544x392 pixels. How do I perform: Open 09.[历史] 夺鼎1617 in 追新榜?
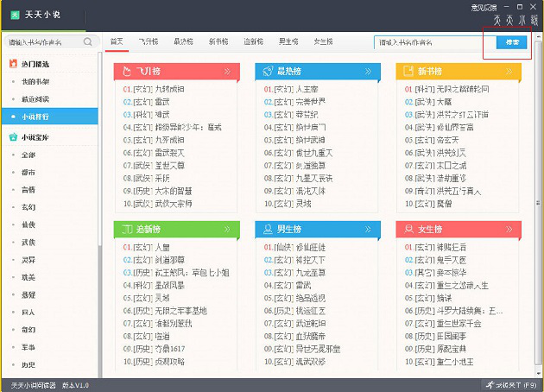coord(154,349)
